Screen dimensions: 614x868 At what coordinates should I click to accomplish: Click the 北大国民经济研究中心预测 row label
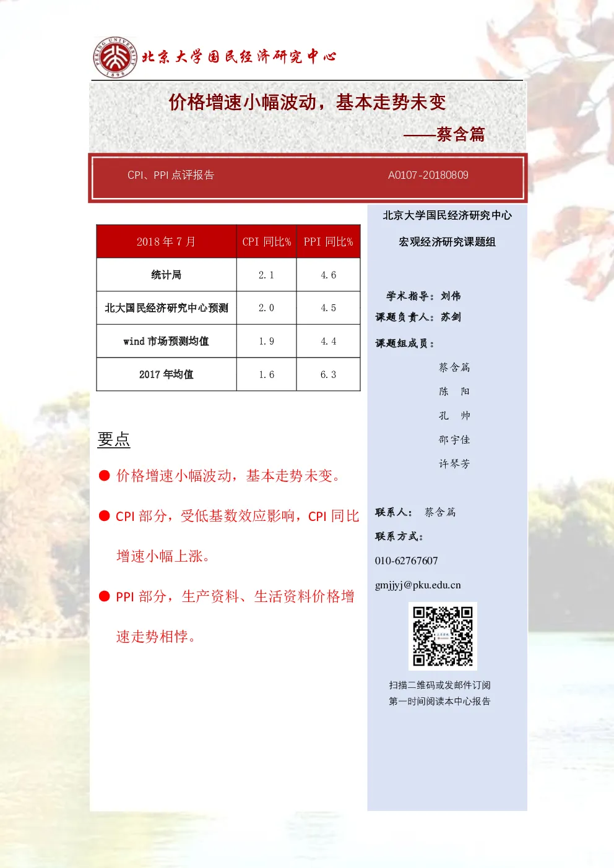click(166, 308)
